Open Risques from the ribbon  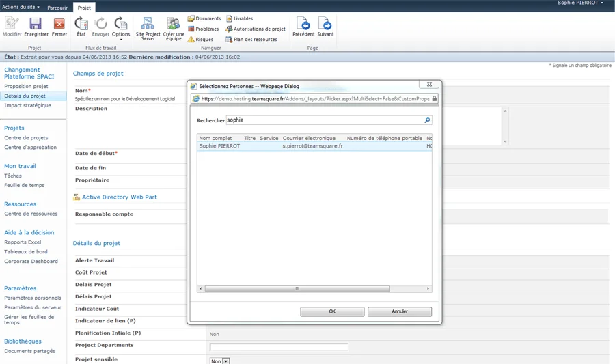click(x=200, y=40)
